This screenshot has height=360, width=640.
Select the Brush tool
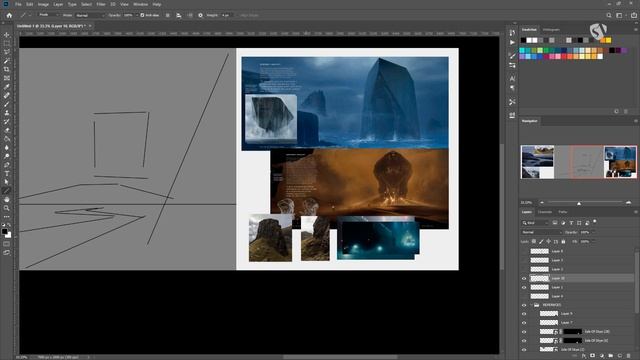point(7,104)
